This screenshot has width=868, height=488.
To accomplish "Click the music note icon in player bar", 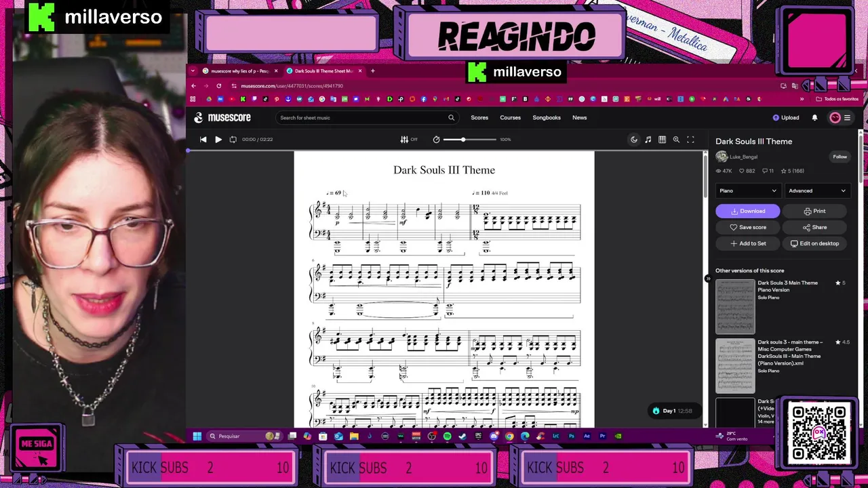I will click(x=648, y=139).
